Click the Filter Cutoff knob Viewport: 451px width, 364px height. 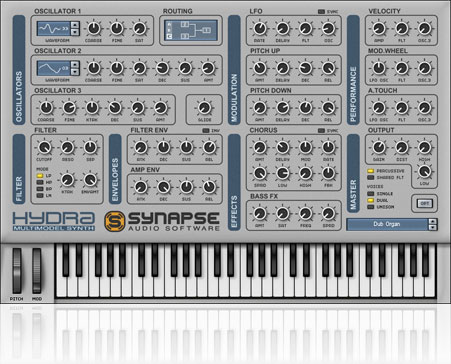coord(44,147)
